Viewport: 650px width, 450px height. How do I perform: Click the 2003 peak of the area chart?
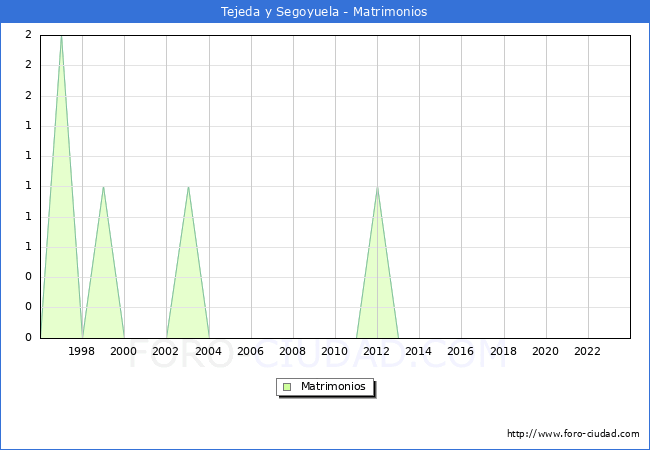click(x=188, y=187)
